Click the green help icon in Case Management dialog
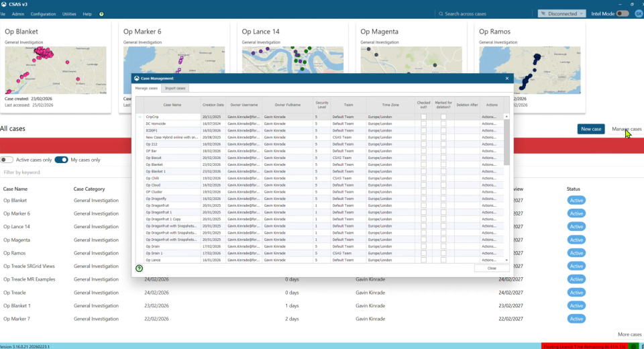This screenshot has width=644, height=349. (x=140, y=268)
